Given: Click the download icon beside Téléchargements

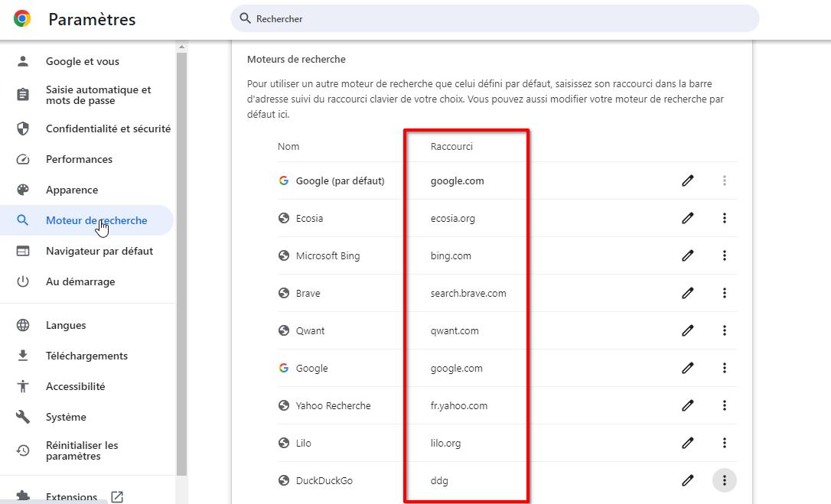Looking at the screenshot, I should pyautogui.click(x=23, y=356).
